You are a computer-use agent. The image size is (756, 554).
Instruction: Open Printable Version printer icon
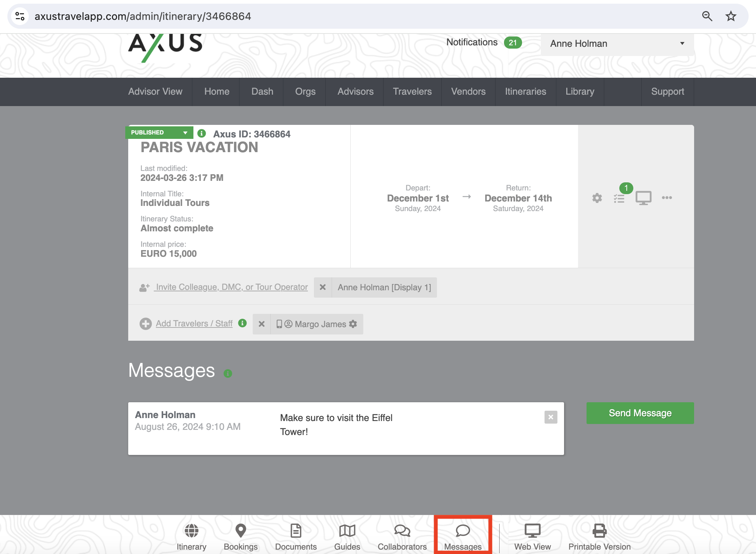tap(599, 531)
